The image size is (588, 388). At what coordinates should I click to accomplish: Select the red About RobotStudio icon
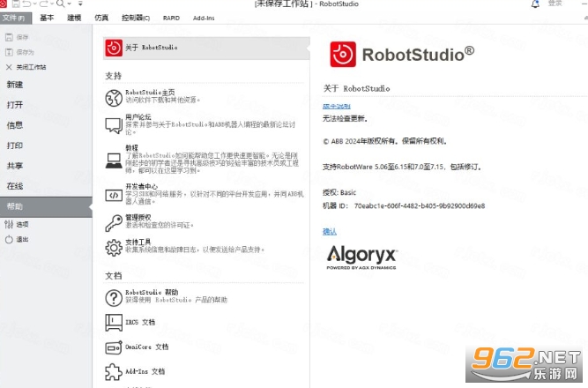click(x=114, y=48)
